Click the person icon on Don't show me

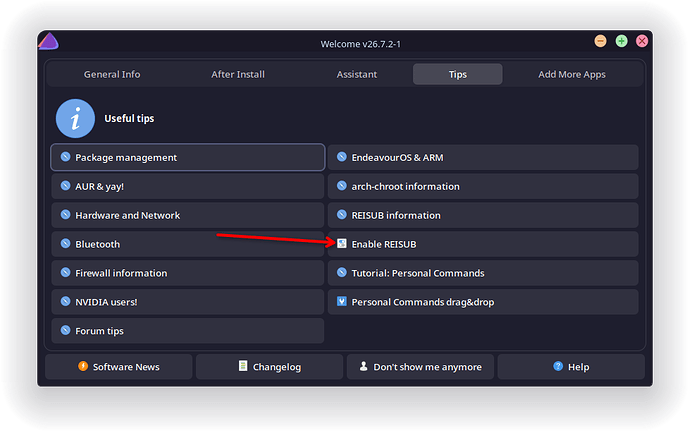coord(363,366)
